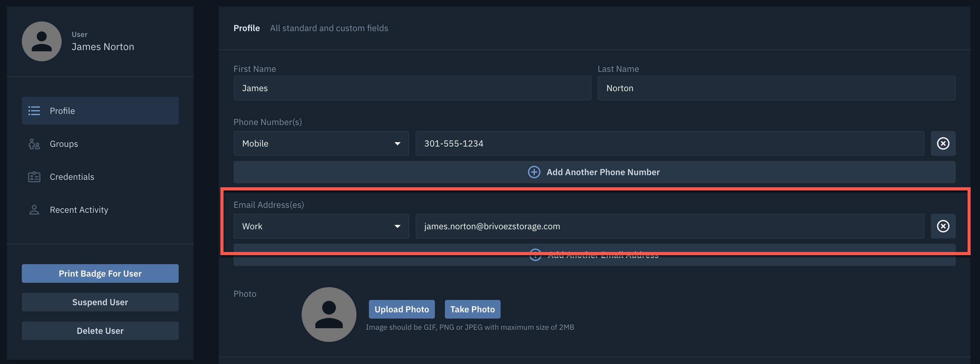The height and width of the screenshot is (364, 980).
Task: Open the All standard and custom fields tab
Action: tap(329, 28)
